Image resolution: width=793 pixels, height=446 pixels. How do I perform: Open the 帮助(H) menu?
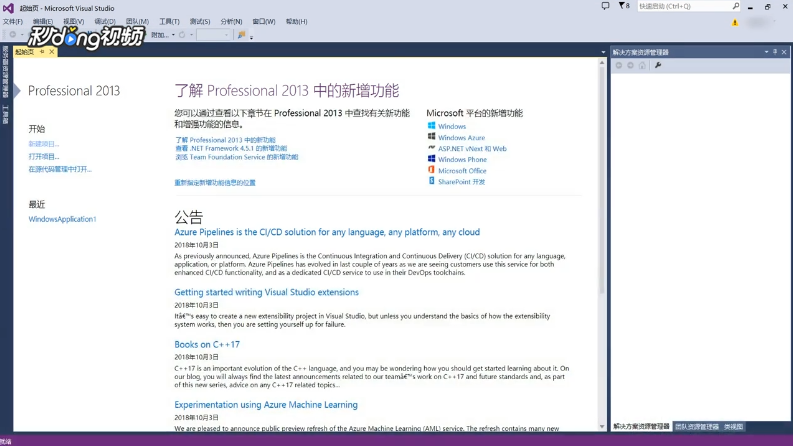coord(296,22)
